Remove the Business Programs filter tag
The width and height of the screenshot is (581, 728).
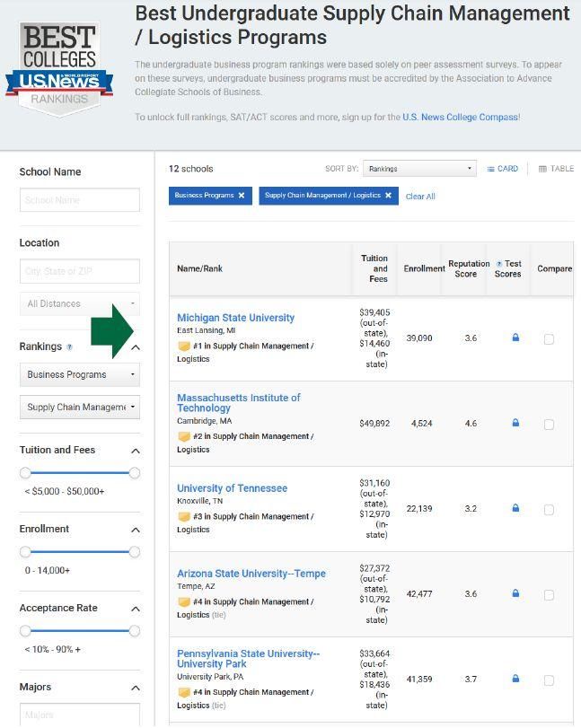click(242, 196)
